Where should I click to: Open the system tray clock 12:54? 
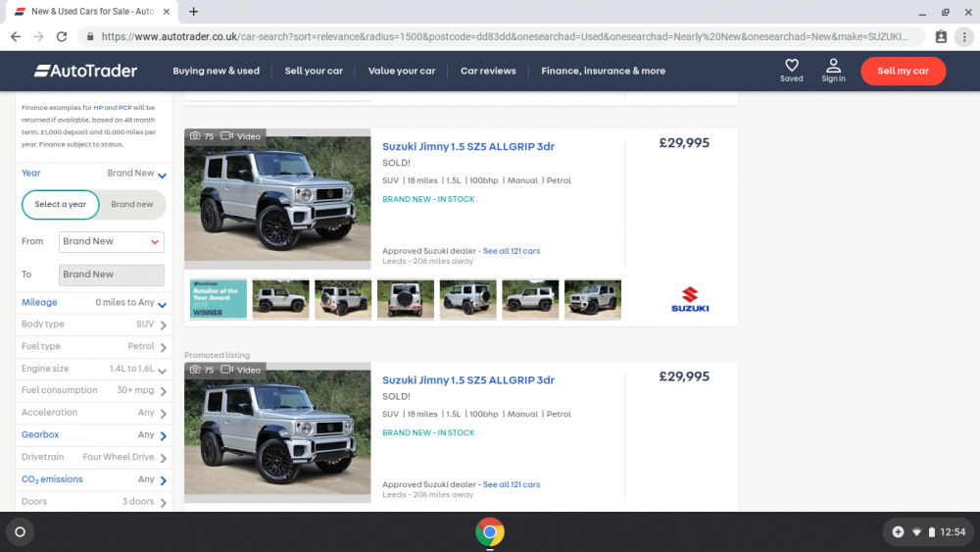953,532
